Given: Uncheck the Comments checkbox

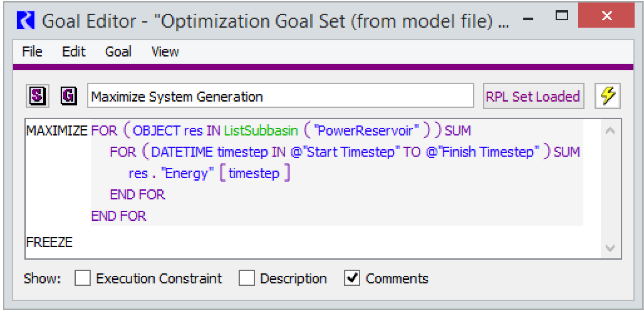Looking at the screenshot, I should pyautogui.click(x=351, y=278).
